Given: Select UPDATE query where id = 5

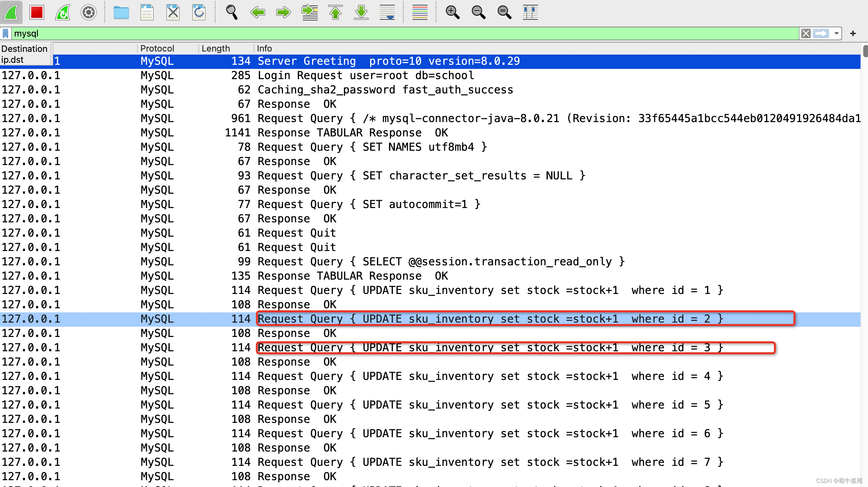Looking at the screenshot, I should 430,405.
